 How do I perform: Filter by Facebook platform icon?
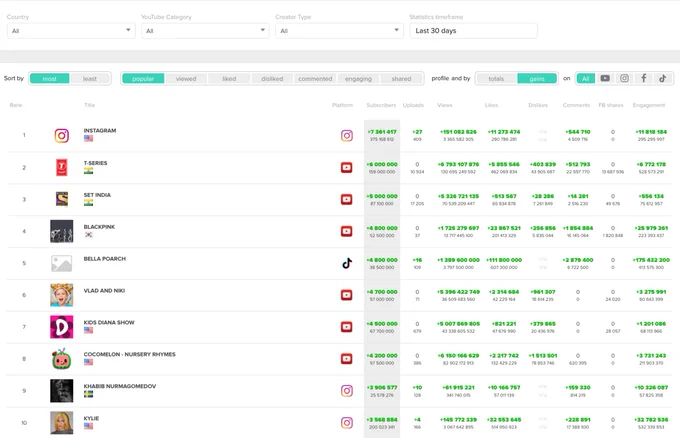click(x=644, y=78)
